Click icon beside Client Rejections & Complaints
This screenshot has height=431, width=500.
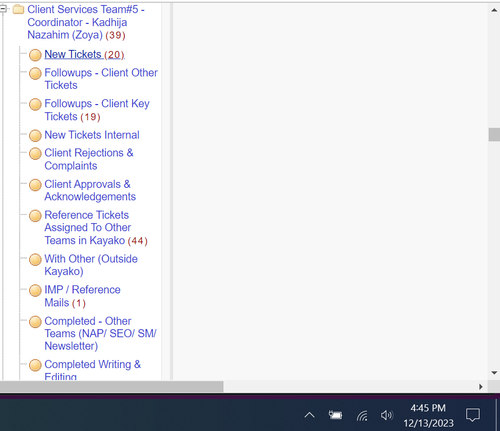(35, 154)
